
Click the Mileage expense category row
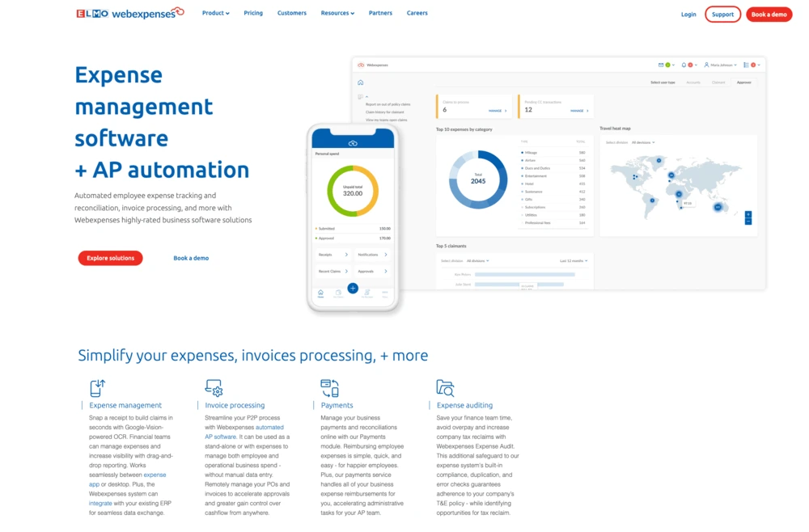click(x=553, y=153)
